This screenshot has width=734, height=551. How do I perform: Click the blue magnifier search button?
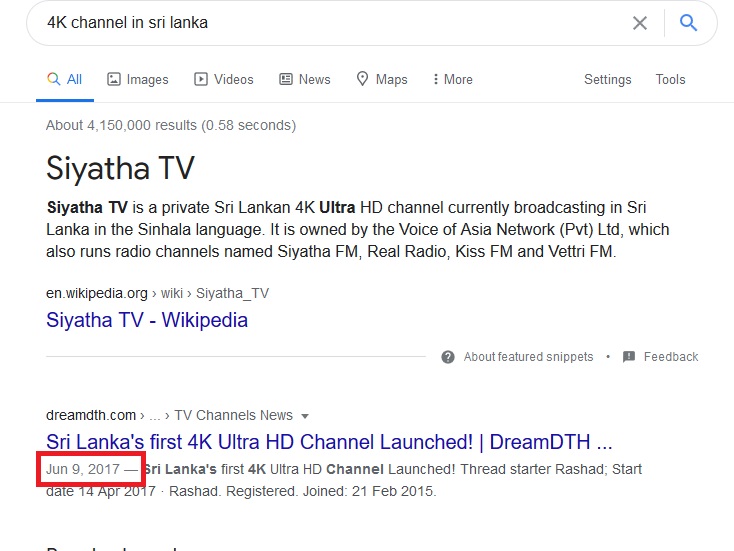pos(688,22)
